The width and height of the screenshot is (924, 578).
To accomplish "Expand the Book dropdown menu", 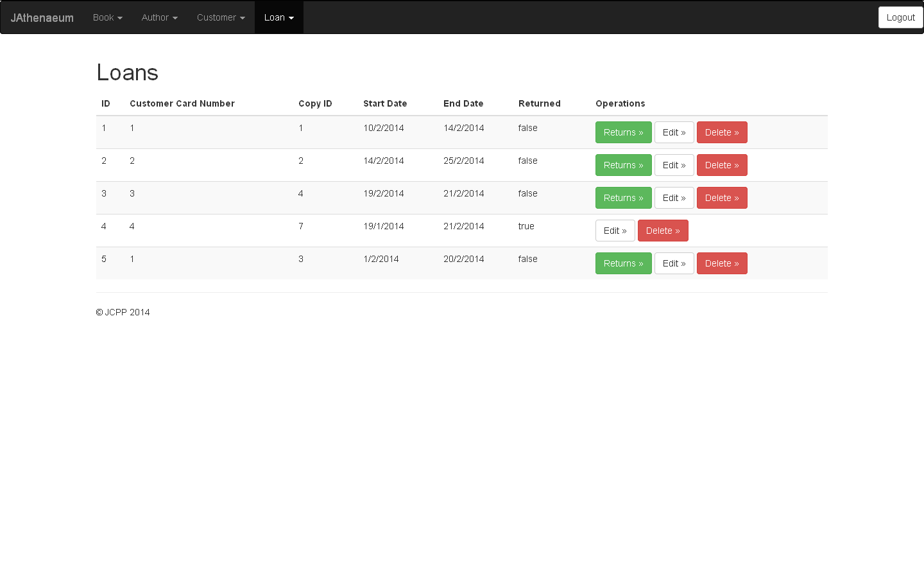I will 108,17.
